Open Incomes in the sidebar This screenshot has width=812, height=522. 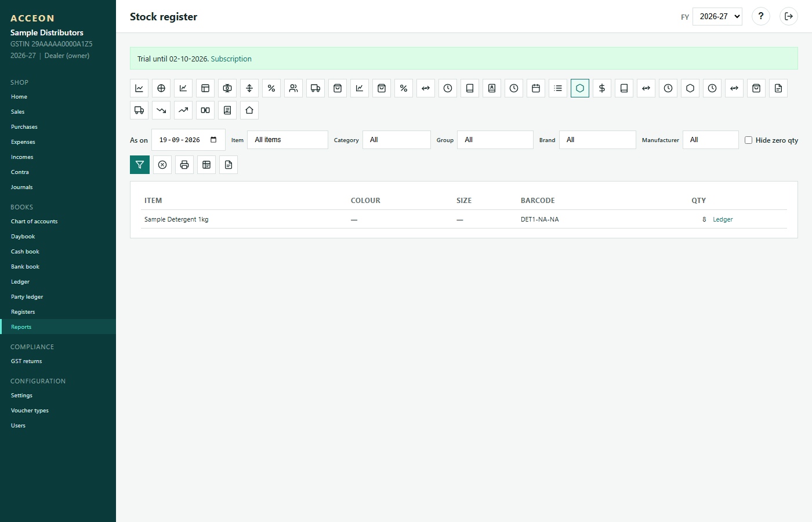coord(58,157)
